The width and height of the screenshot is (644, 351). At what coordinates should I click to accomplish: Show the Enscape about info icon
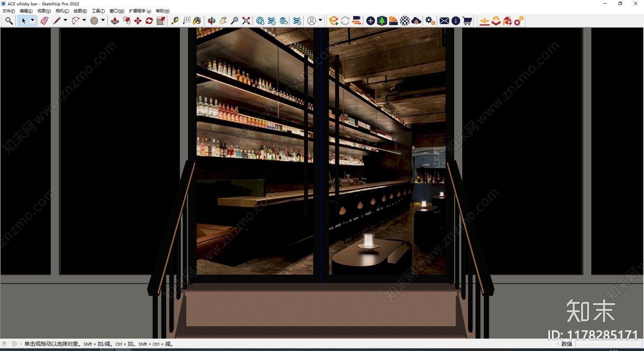pos(456,21)
